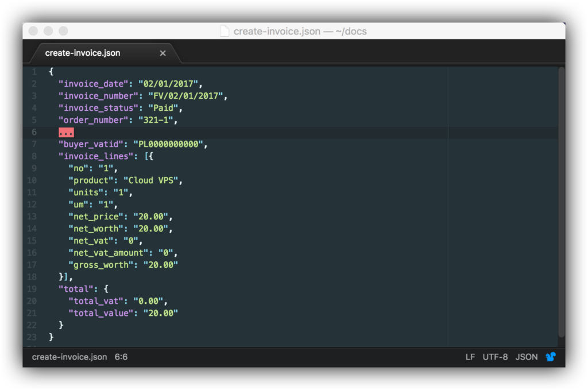Click the window close button
The height and width of the screenshot is (390, 588).
click(x=33, y=31)
